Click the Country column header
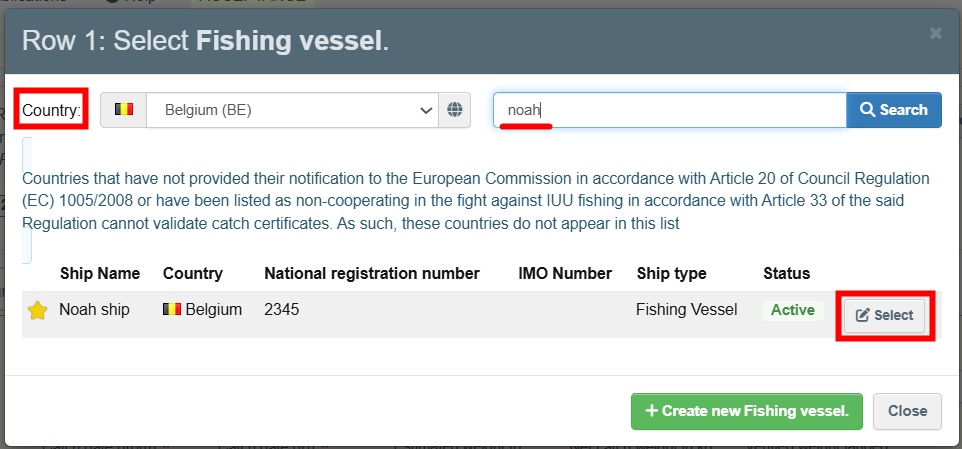The height and width of the screenshot is (449, 962). coord(193,273)
